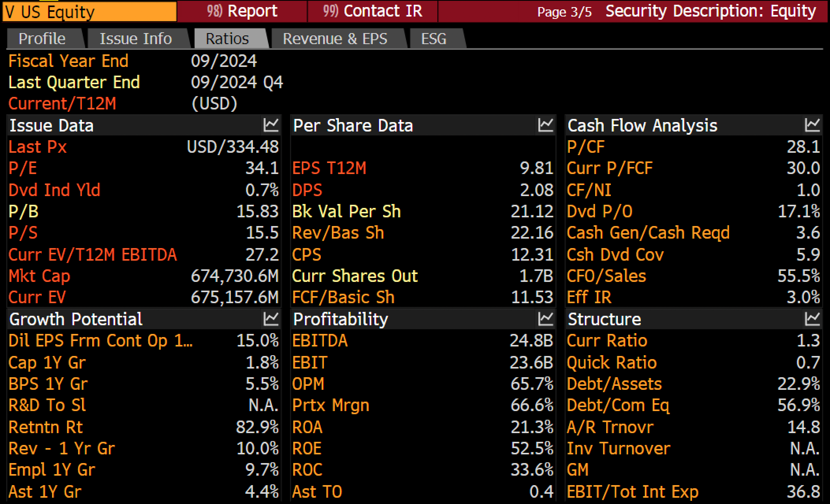Open the Cash Flow Analysis chart icon
Viewport: 830px width, 504px height.
(x=812, y=125)
